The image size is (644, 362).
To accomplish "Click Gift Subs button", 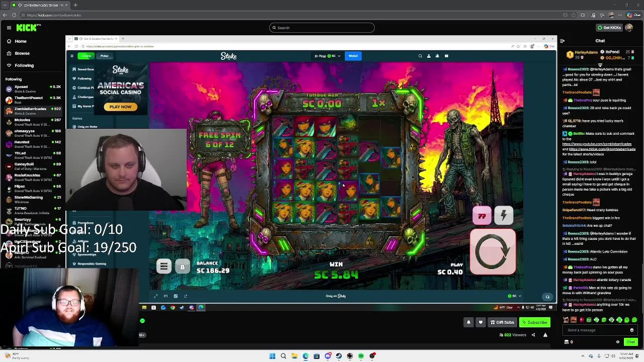I will [502, 322].
